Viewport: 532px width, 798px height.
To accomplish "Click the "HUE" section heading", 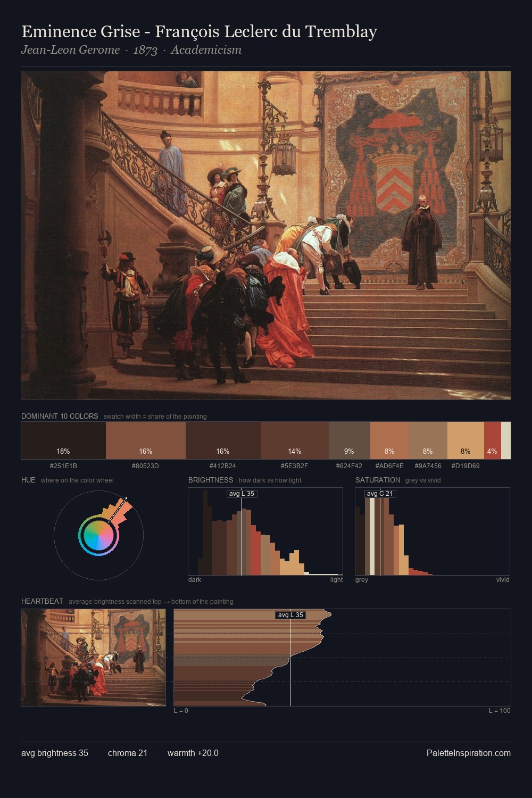I will (28, 480).
